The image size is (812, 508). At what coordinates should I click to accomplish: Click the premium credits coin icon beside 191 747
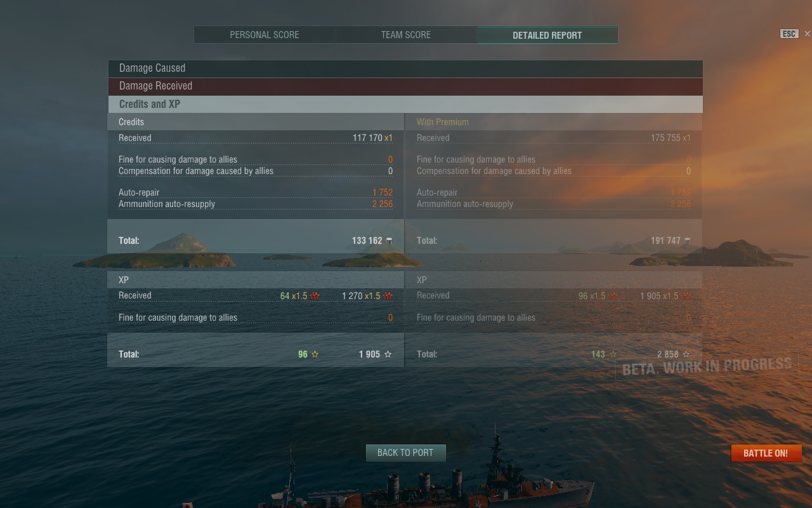[x=687, y=241]
